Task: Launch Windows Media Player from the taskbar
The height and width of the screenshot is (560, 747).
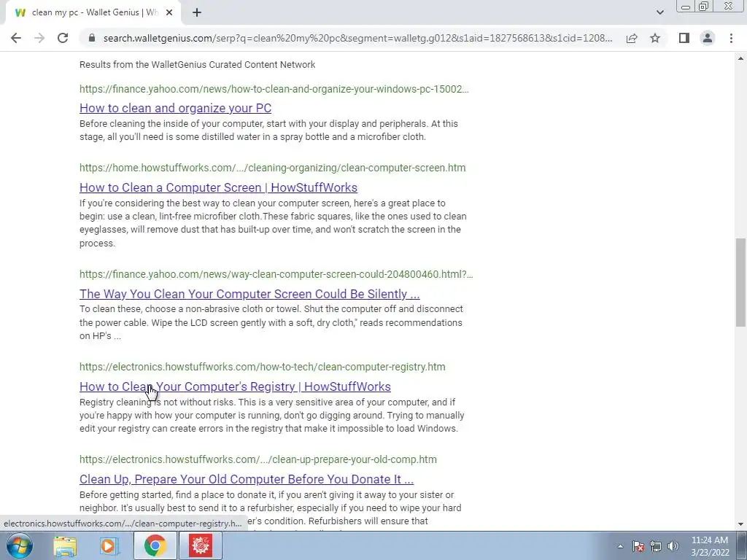Action: click(x=109, y=545)
